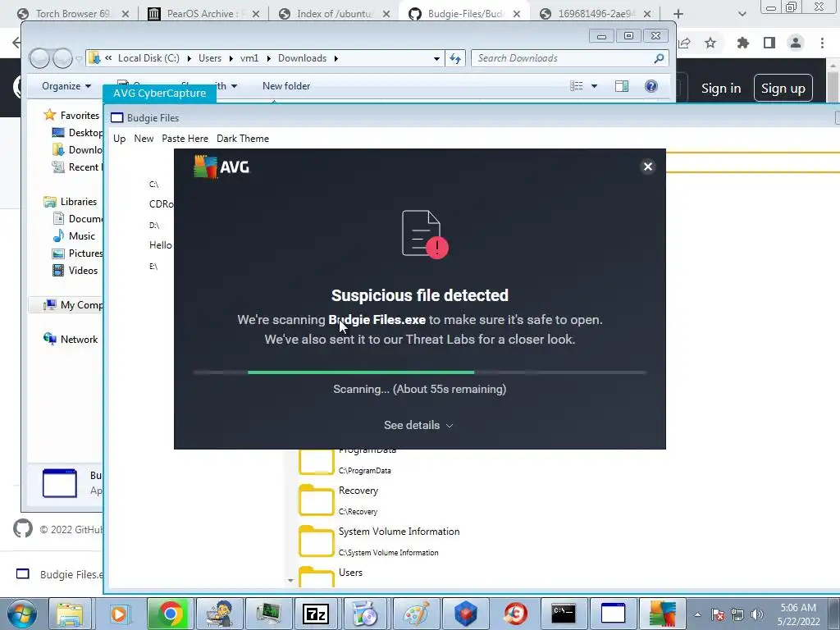Open a new Chrome tab

[678, 14]
